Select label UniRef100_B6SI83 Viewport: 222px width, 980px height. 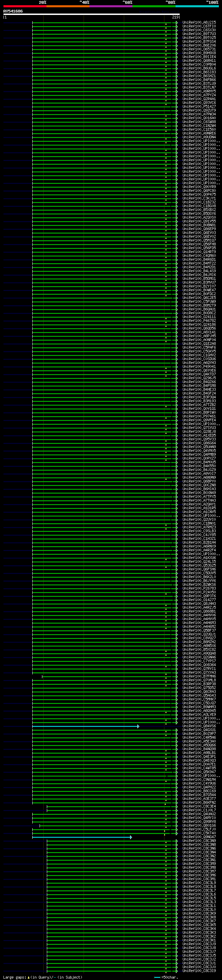[199, 72]
